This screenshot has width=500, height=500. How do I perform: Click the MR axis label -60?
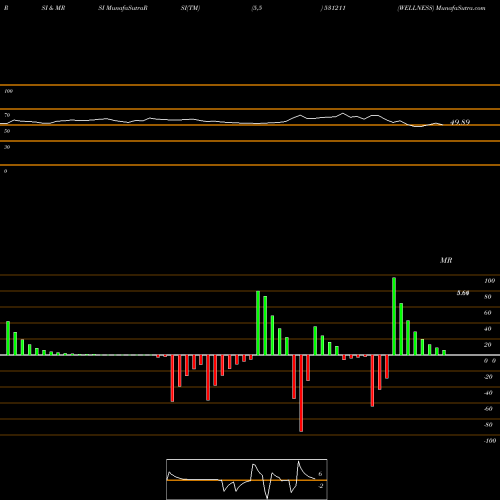488,409
